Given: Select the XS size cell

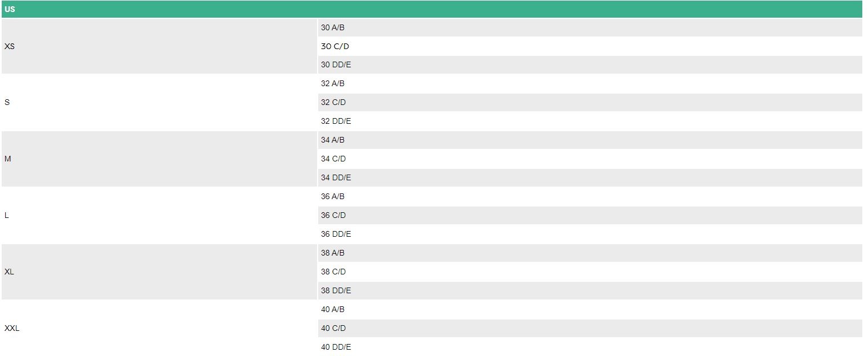Looking at the screenshot, I should click(159, 46).
